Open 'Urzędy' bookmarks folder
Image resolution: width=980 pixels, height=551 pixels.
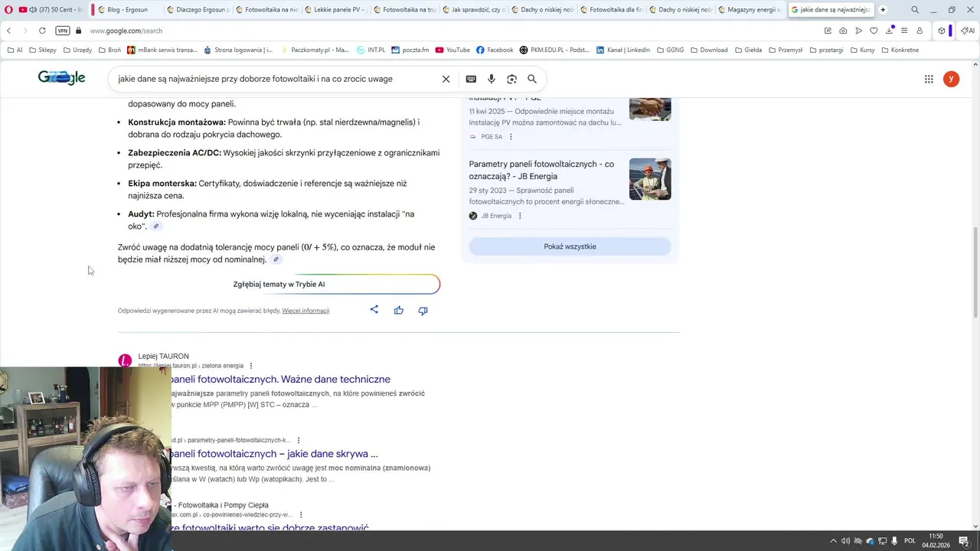point(77,50)
